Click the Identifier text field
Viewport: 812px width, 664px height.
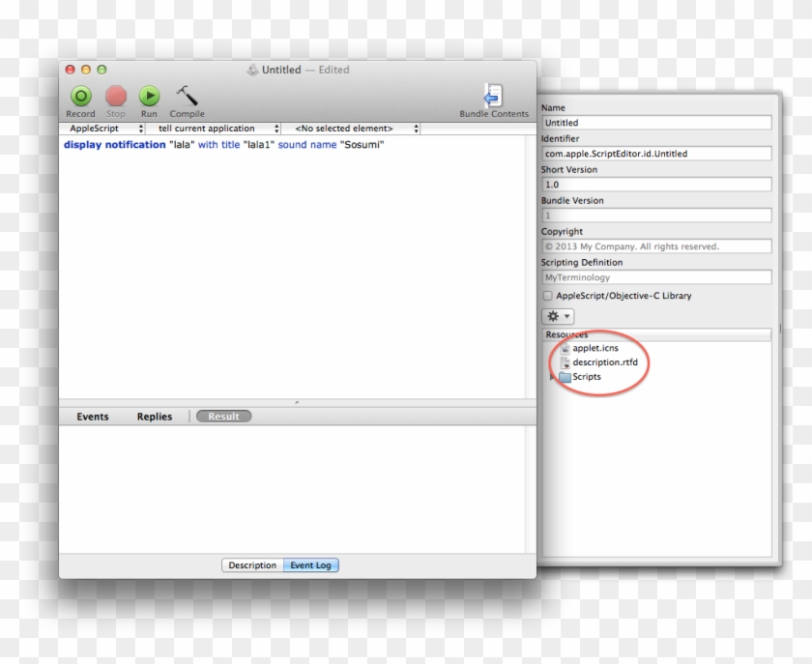coord(655,154)
